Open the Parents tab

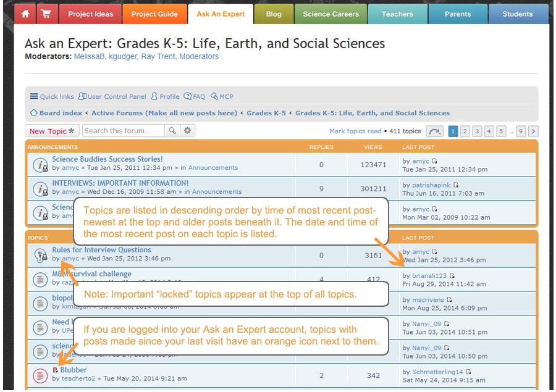tap(458, 14)
